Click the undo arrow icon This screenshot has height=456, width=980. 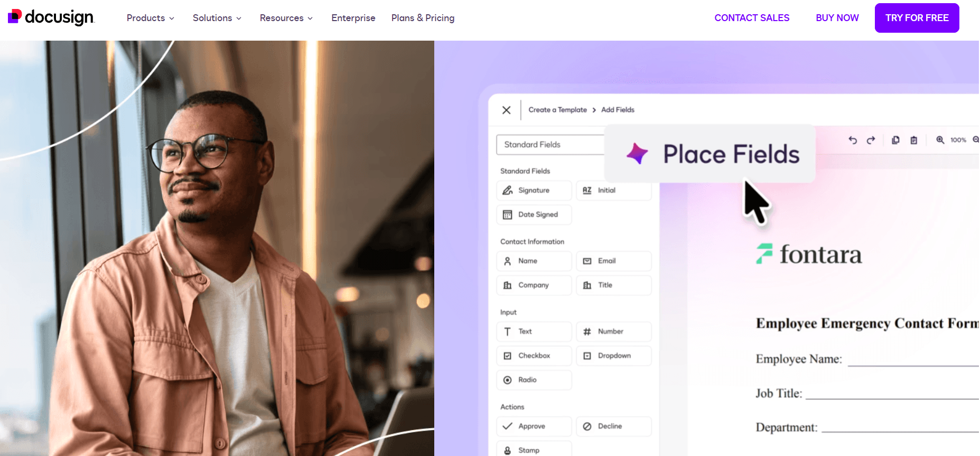853,140
